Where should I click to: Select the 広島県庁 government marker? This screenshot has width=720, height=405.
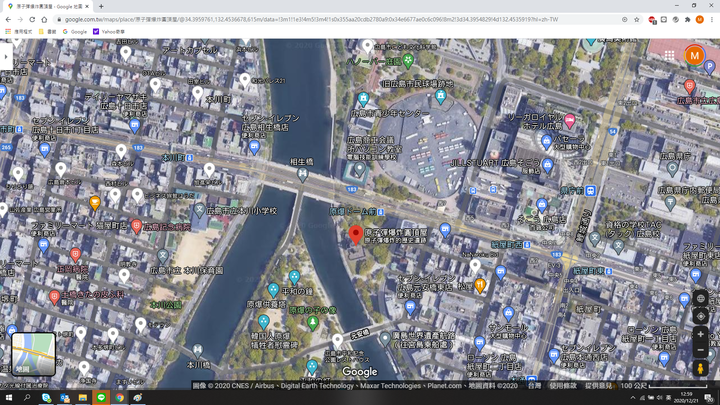(x=672, y=169)
